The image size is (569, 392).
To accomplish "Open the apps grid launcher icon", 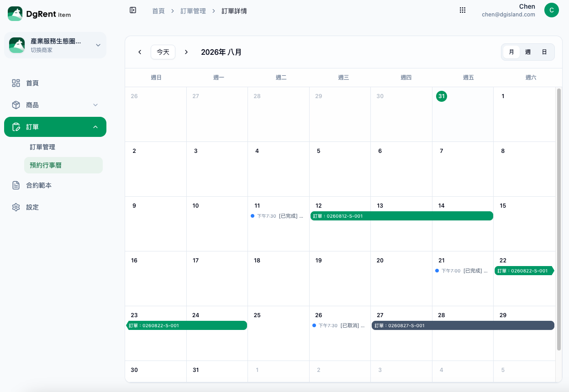I will (x=463, y=10).
